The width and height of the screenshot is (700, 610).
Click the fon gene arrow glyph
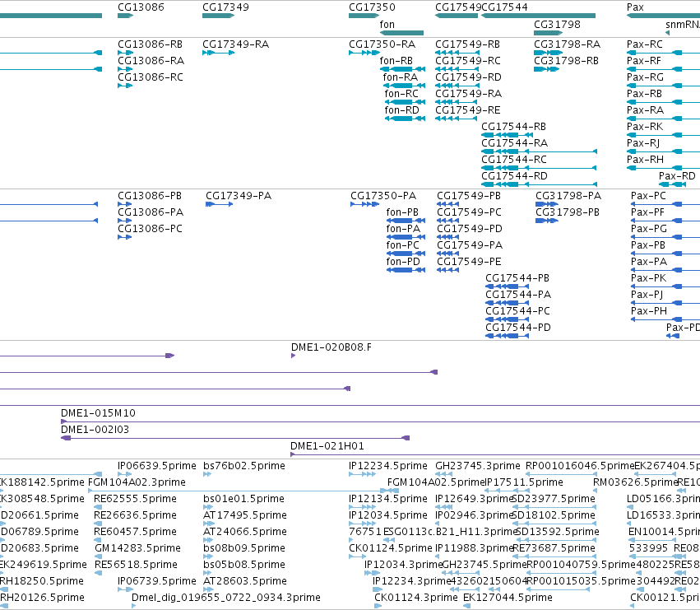[401, 33]
